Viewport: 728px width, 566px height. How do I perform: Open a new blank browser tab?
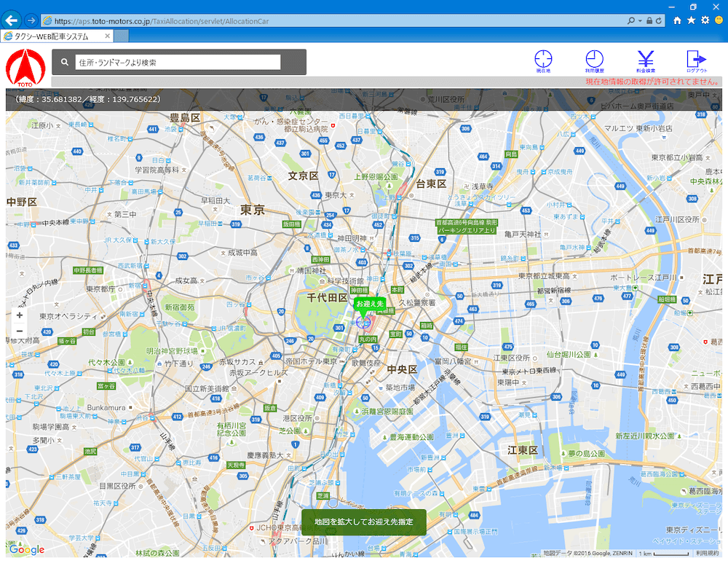click(121, 36)
